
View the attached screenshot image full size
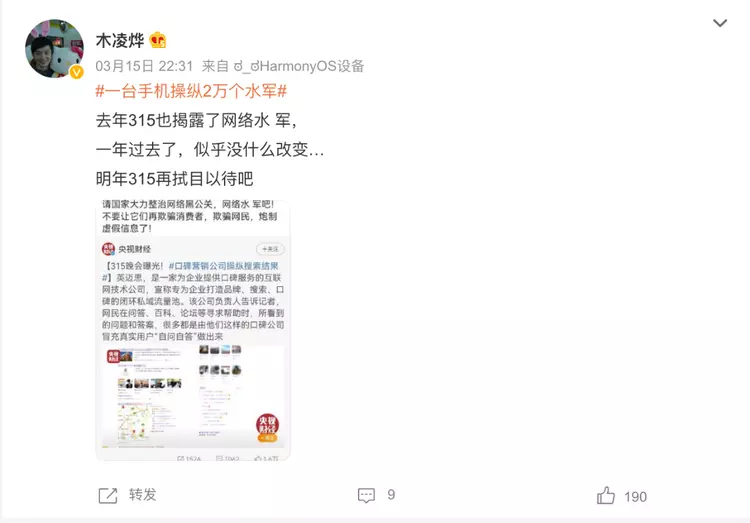coord(193,330)
